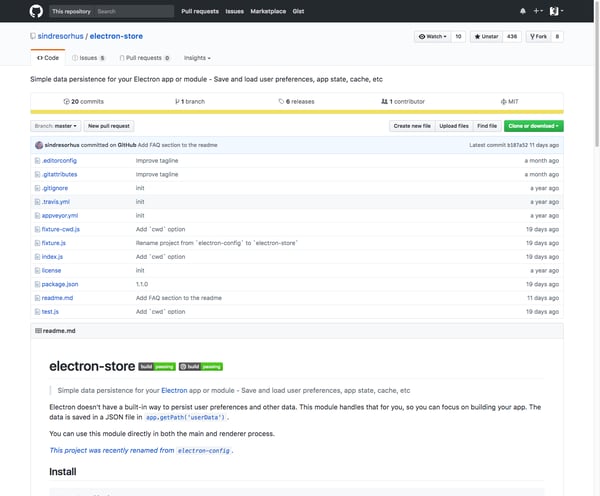Click the file icon for .gitattributes
Image resolution: width=600 pixels, height=496 pixels.
coord(37,175)
